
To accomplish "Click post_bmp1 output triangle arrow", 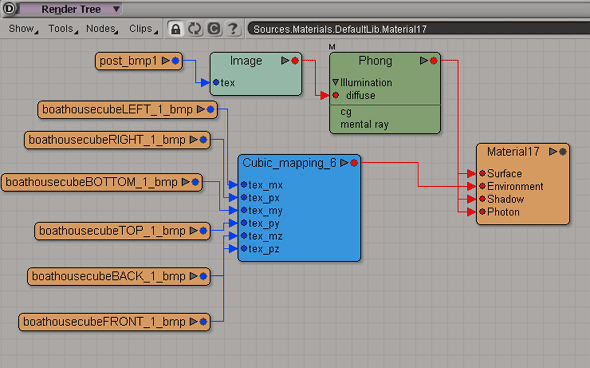I will click(166, 61).
